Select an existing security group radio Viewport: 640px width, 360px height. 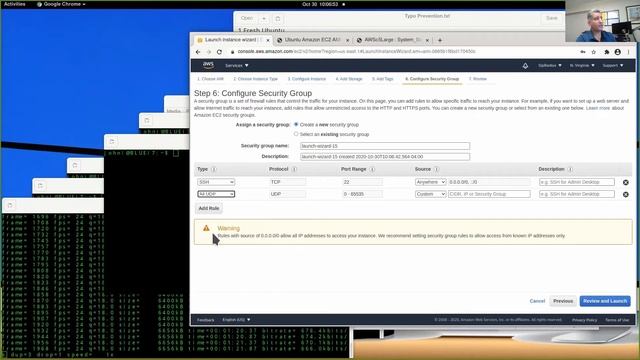[x=296, y=134]
